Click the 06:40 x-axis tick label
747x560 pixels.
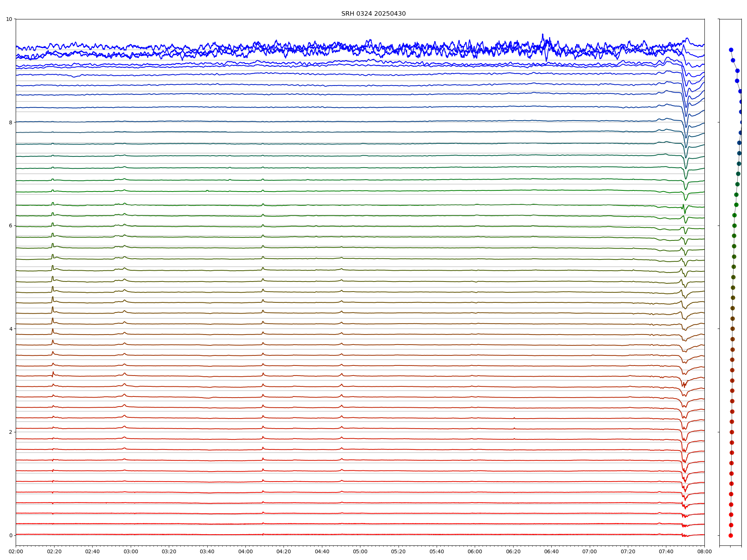click(551, 551)
